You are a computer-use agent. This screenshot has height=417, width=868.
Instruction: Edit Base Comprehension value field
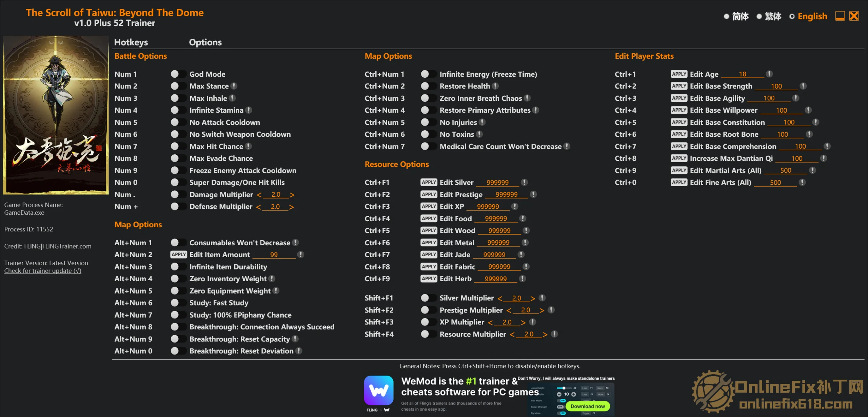800,147
